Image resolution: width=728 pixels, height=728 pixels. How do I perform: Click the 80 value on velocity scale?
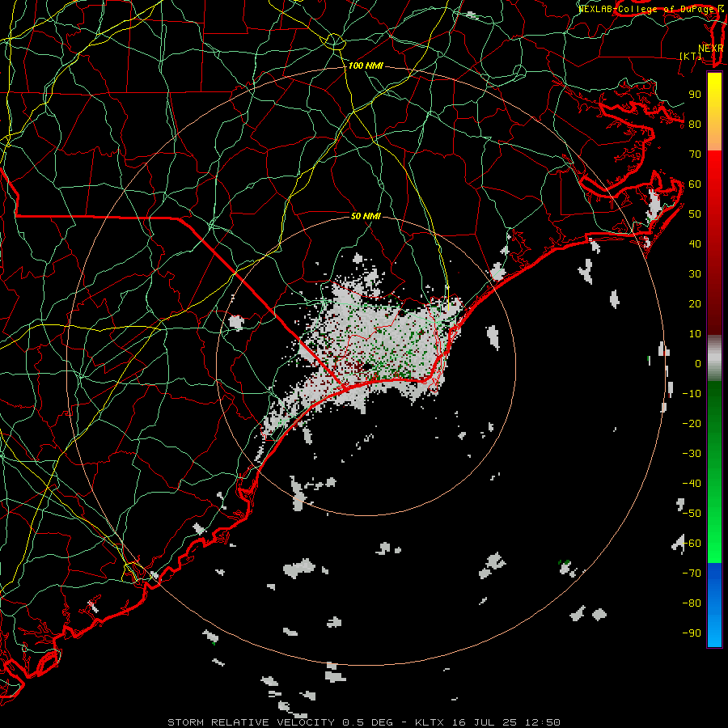(695, 125)
